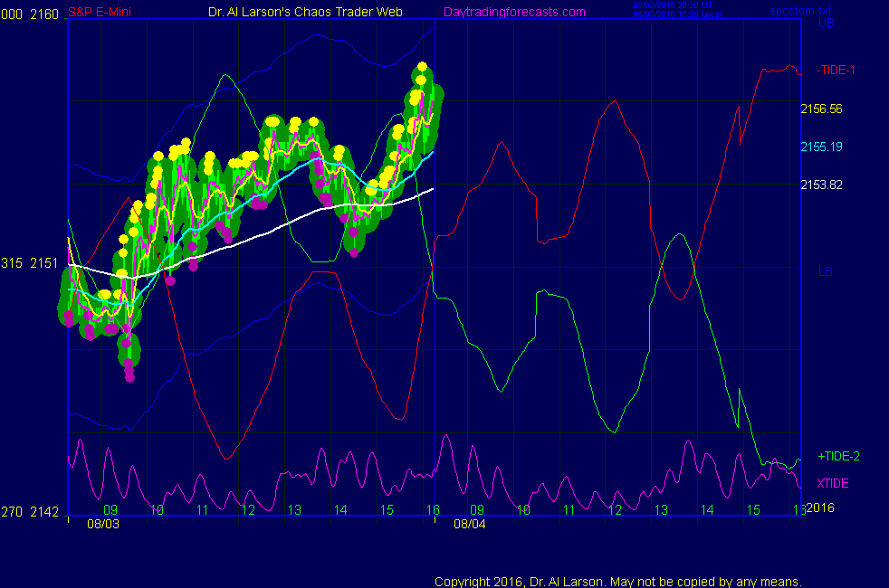The height and width of the screenshot is (588, 889).
Task: Open the Daytradingforecasts.com label
Action: (514, 12)
